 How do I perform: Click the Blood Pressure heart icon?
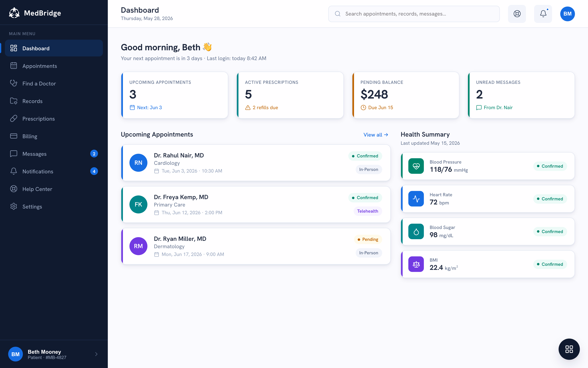416,166
